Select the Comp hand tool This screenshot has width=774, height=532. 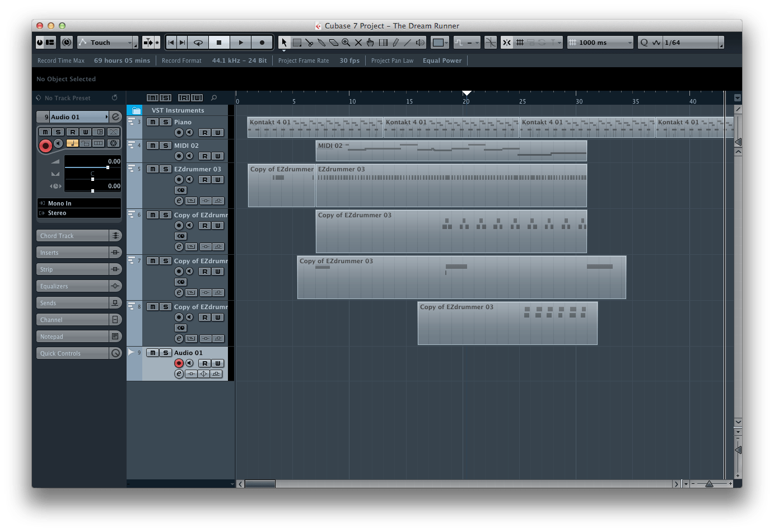click(371, 43)
